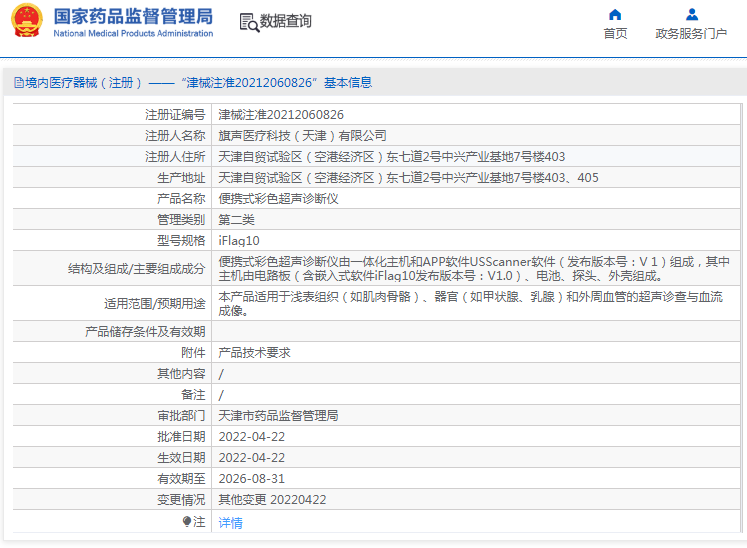
Task: Click the 型号规格 row label
Action: pos(182,241)
